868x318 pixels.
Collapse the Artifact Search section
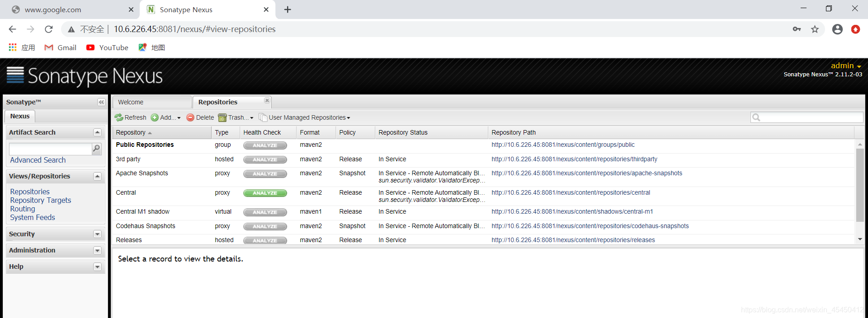97,132
